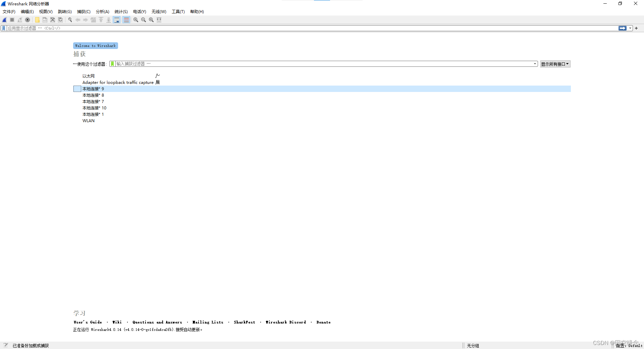Screen dimensions: 644x349
Task: Click the resize columns icon
Action: coord(159,20)
